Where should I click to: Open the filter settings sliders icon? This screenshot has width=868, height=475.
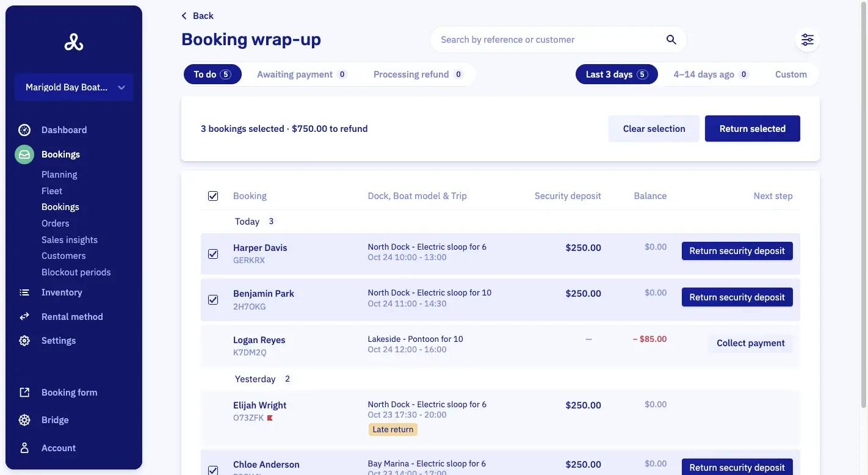point(808,40)
